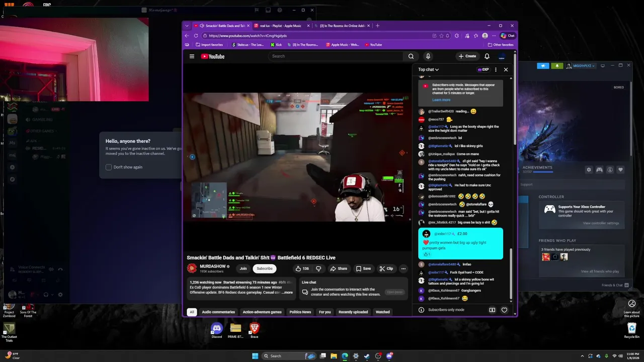Open more actions ellipsis beside Clip
This screenshot has height=362, width=644.
(x=404, y=268)
